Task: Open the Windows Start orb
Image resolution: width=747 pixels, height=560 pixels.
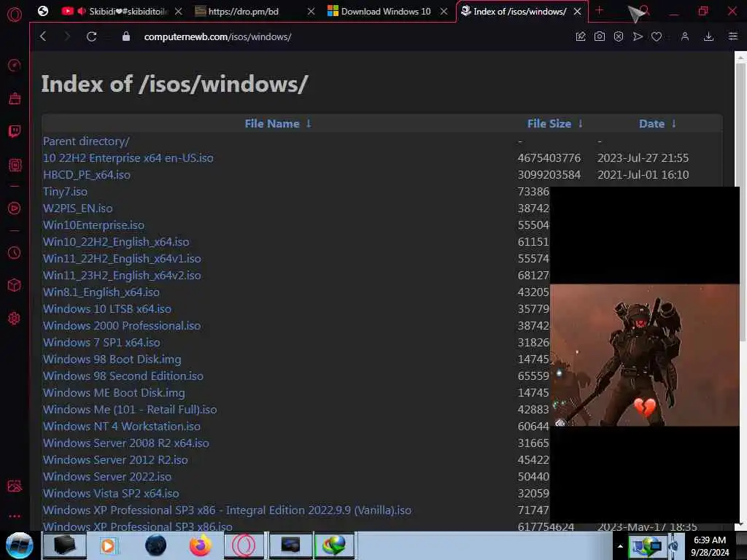Action: (20, 545)
